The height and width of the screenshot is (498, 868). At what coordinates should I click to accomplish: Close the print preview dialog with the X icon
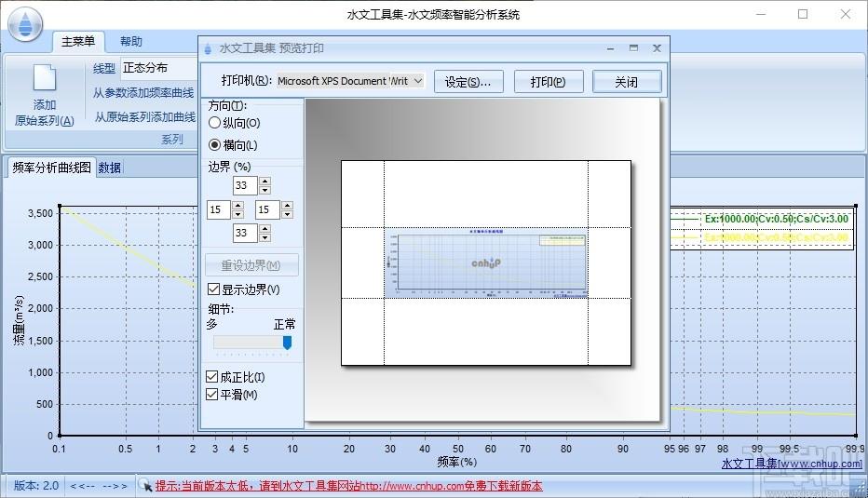(x=658, y=48)
